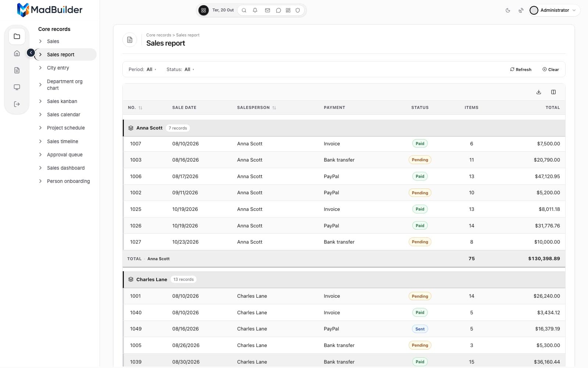Click the Refresh button

(520, 70)
